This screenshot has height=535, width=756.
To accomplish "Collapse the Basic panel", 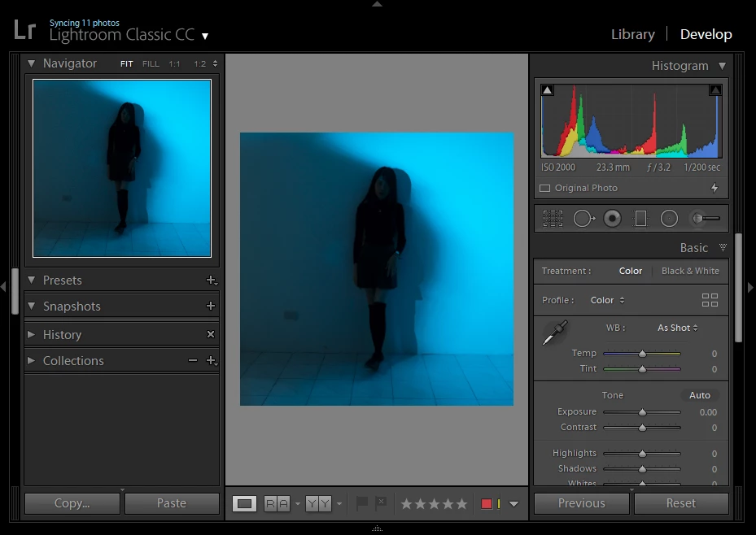I will click(x=723, y=247).
